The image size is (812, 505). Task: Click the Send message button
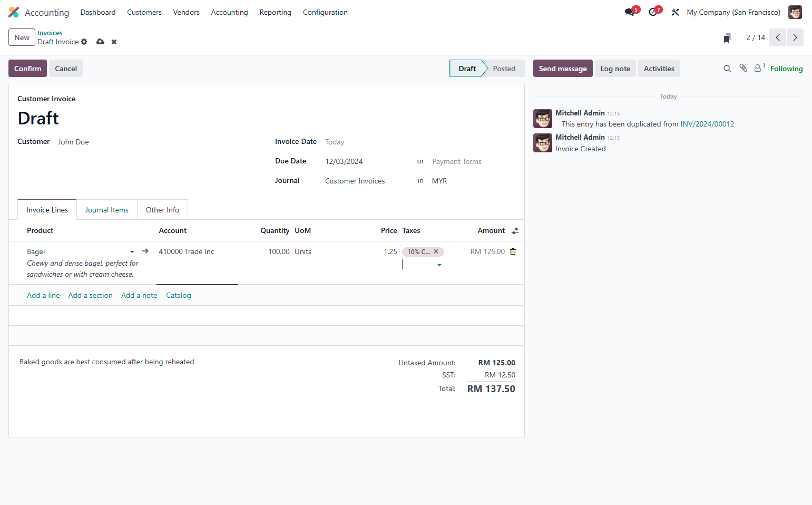click(563, 69)
